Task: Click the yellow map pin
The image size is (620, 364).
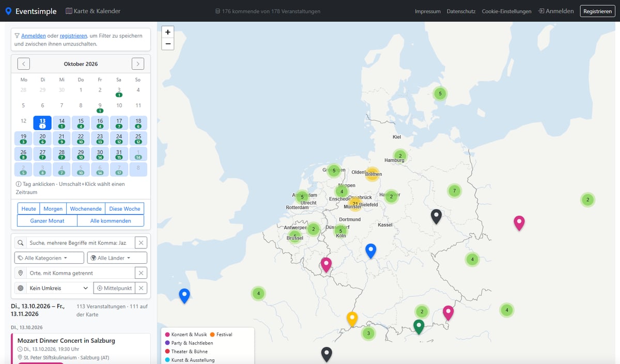Action: (x=352, y=319)
